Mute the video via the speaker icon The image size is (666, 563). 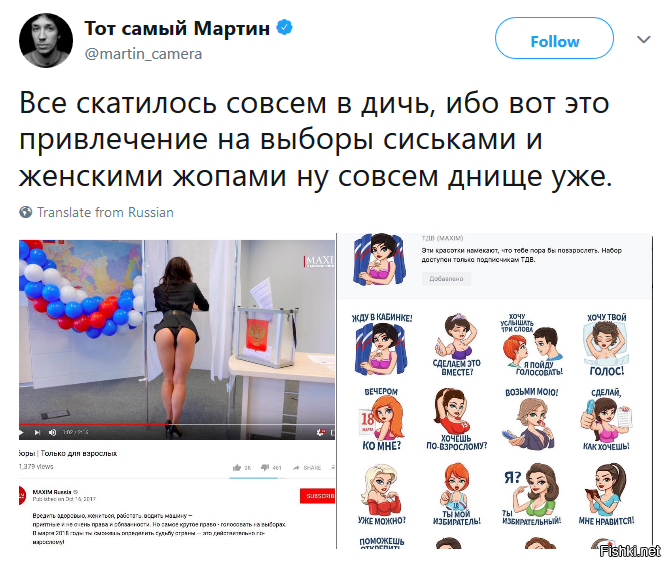pyautogui.click(x=53, y=432)
